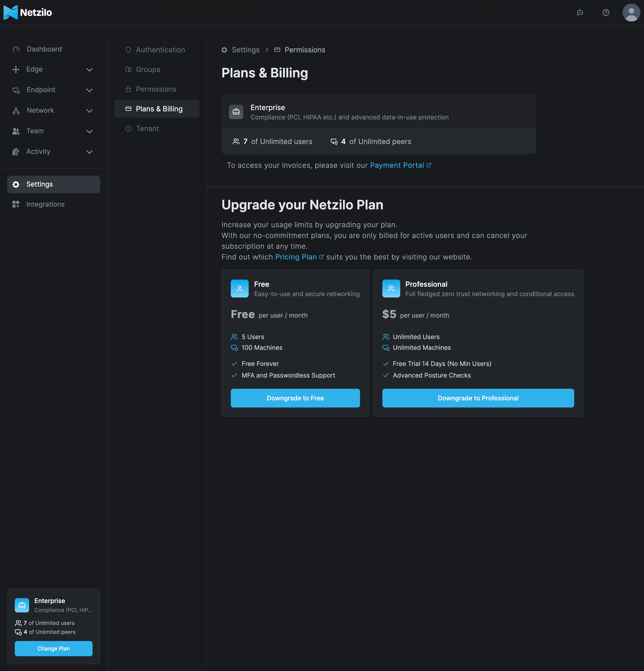
Task: Go to Authentication settings
Action: click(157, 50)
